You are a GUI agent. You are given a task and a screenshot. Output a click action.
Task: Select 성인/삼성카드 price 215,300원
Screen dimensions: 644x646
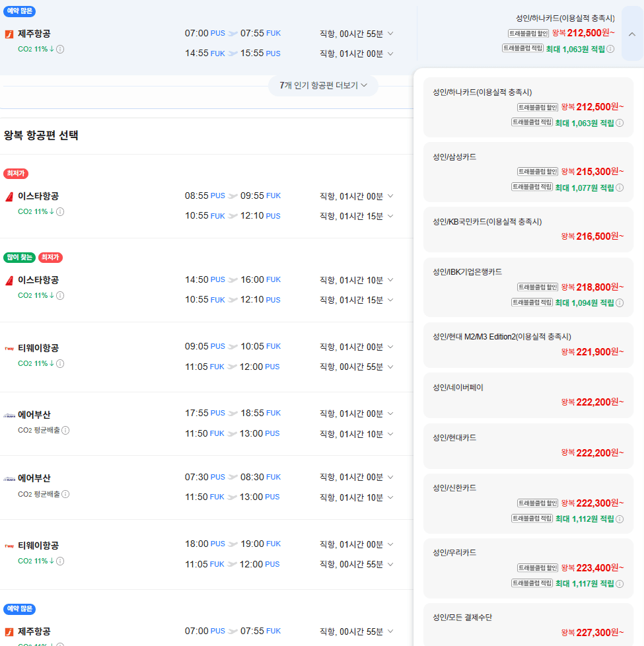(528, 172)
